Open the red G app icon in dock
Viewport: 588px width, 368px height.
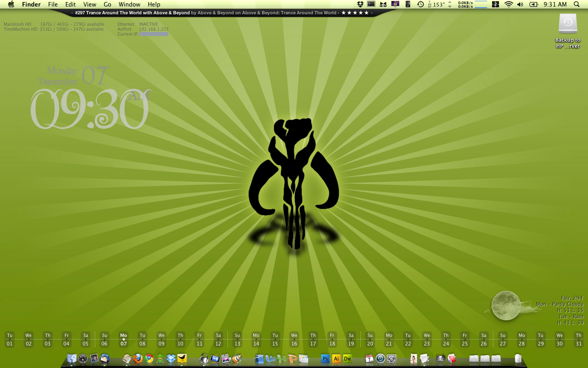[x=452, y=359]
